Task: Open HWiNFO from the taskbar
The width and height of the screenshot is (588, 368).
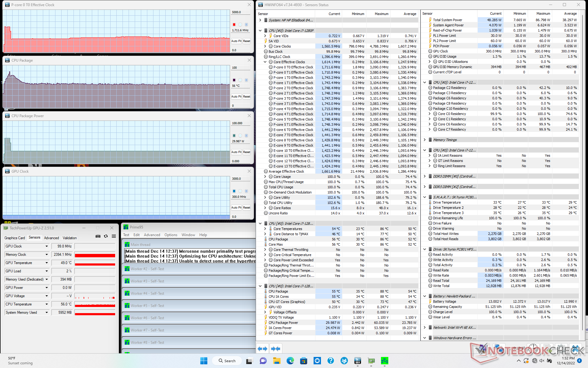Action: coord(357,361)
